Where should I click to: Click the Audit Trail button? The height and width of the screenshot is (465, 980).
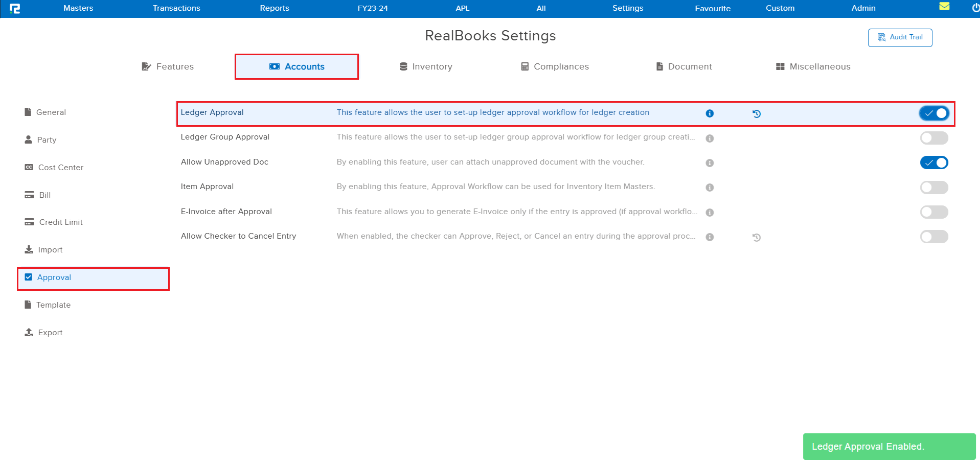point(900,37)
